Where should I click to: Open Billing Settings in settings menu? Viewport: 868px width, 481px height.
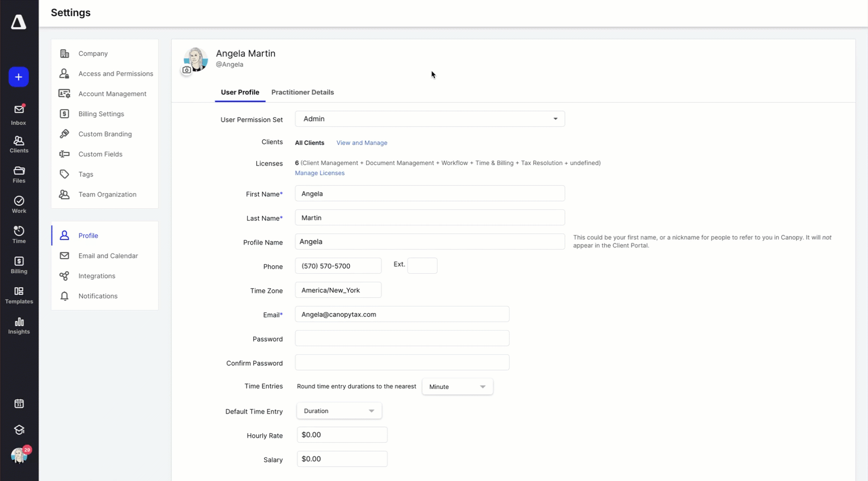(x=101, y=114)
